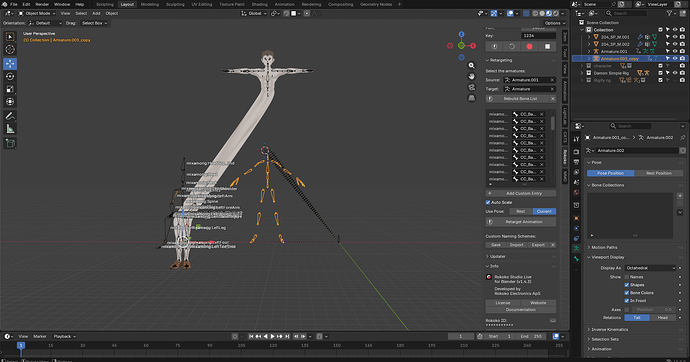Viewport: 690px width, 362px height.
Task: Switch to the Sculpting workspace tab
Action: 175,4
